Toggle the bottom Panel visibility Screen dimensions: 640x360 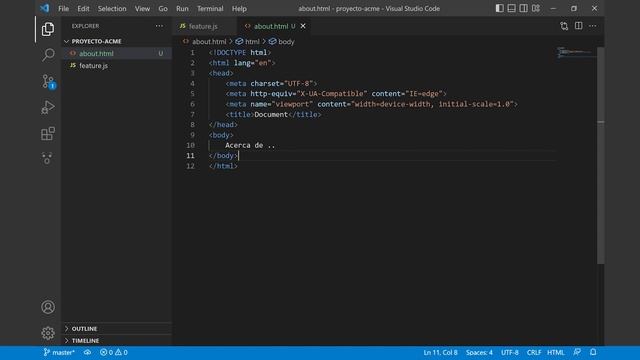coord(511,8)
